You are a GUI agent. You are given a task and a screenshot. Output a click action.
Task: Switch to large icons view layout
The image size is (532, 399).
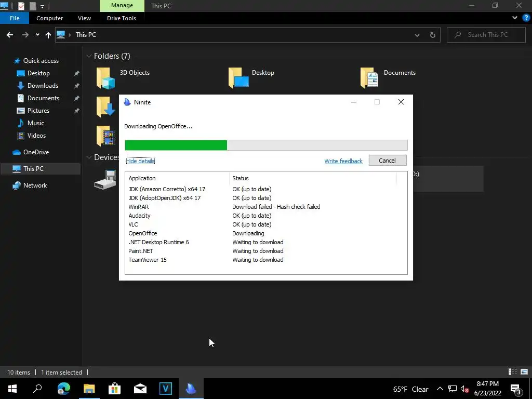point(524,372)
